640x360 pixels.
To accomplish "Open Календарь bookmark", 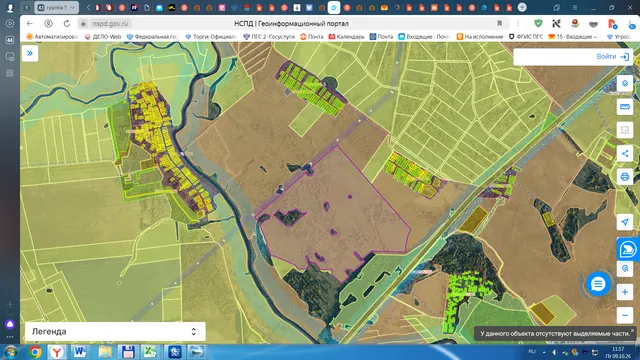I will [347, 37].
